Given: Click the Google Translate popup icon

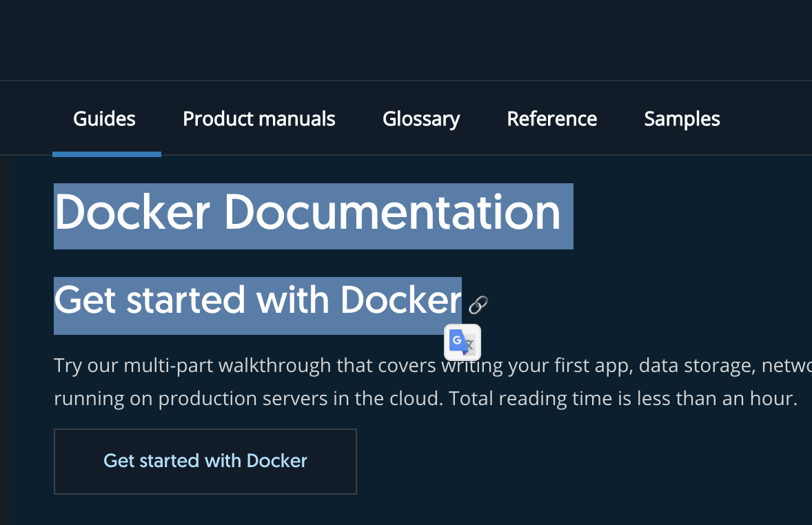Looking at the screenshot, I should tap(462, 342).
